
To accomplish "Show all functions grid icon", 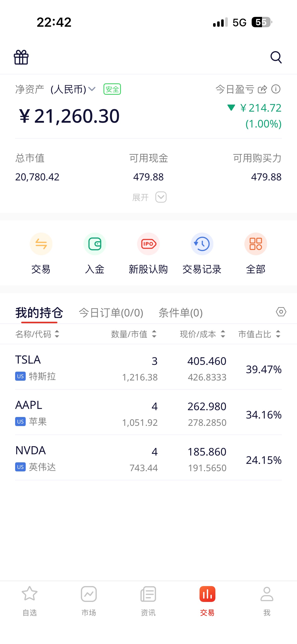I will pos(255,244).
